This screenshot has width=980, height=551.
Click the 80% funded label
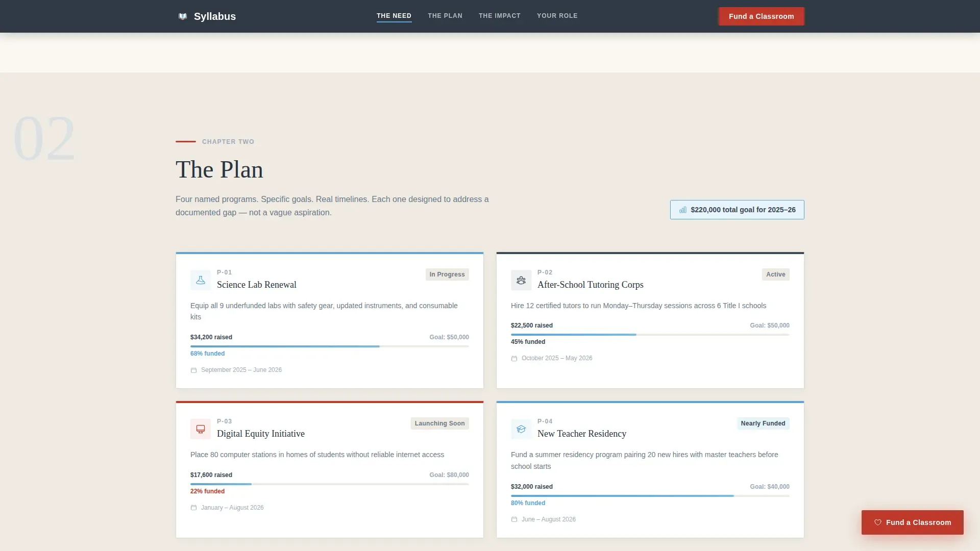click(528, 503)
